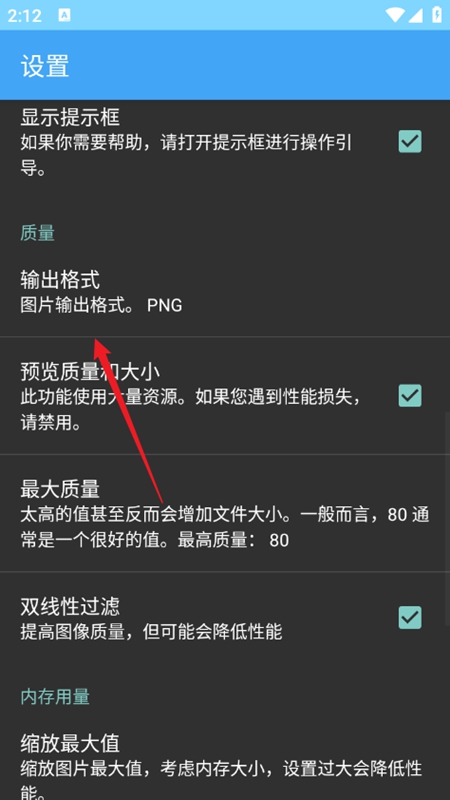Open the 最大质量 value setting
Viewport: 450px width, 800px height.
click(225, 513)
